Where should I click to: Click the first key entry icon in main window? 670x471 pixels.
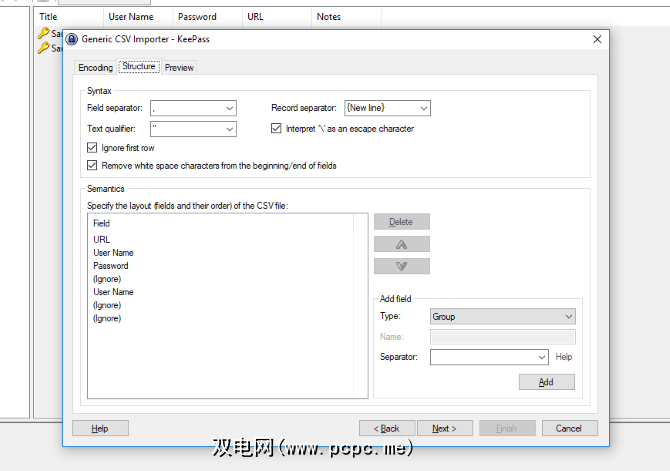[43, 33]
